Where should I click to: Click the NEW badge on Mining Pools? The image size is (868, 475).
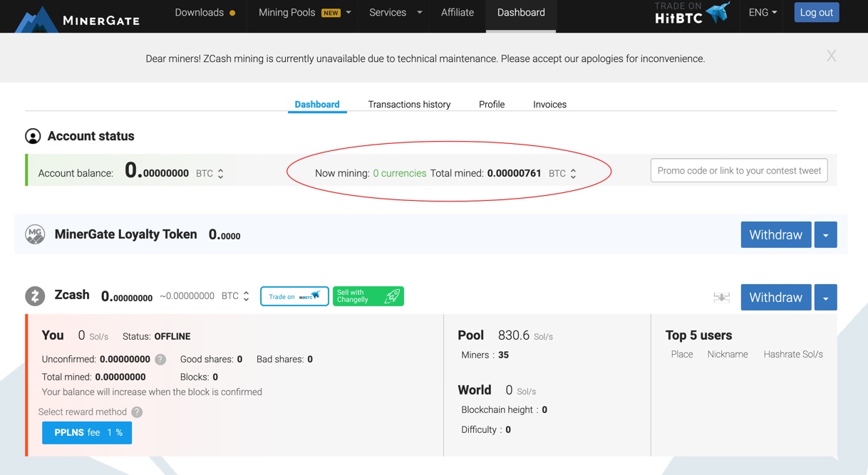[331, 13]
